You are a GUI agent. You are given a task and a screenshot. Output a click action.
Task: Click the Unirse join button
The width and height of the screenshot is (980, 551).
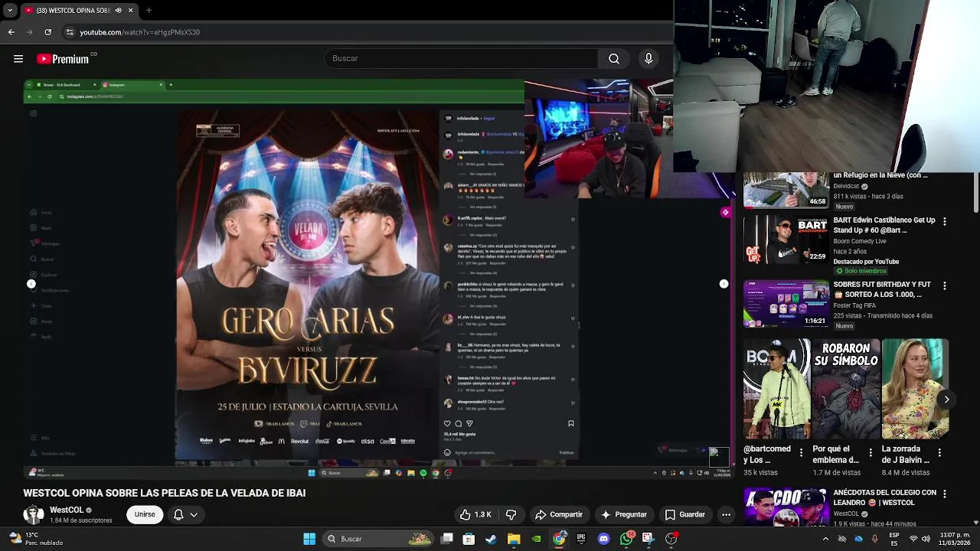pos(145,515)
